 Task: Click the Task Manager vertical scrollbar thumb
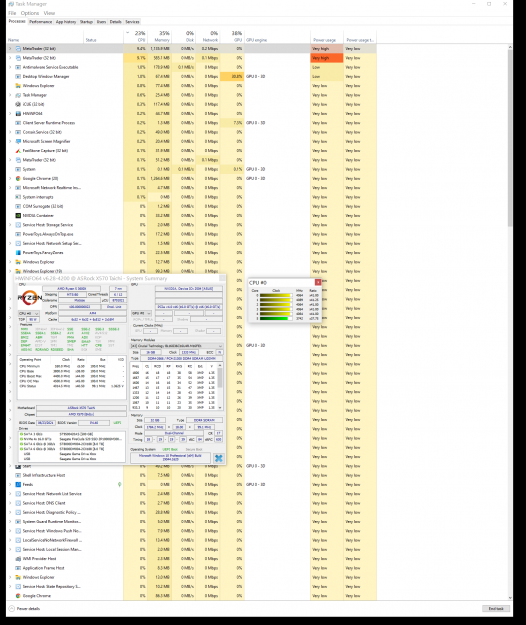coord(510,138)
